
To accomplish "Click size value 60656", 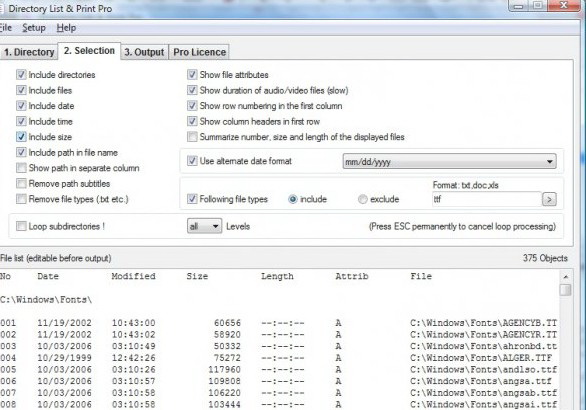I will (227, 323).
